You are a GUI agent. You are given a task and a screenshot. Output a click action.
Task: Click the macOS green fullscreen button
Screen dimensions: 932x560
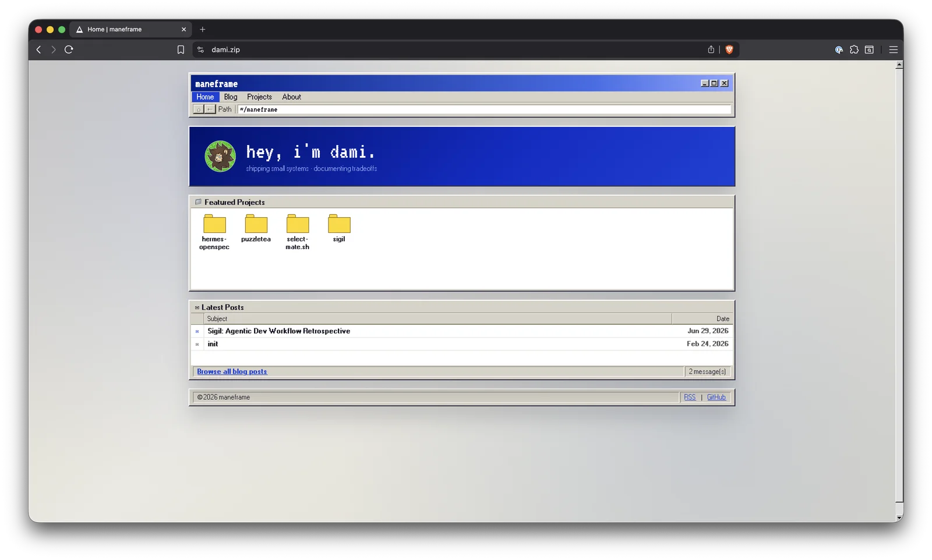coord(62,29)
